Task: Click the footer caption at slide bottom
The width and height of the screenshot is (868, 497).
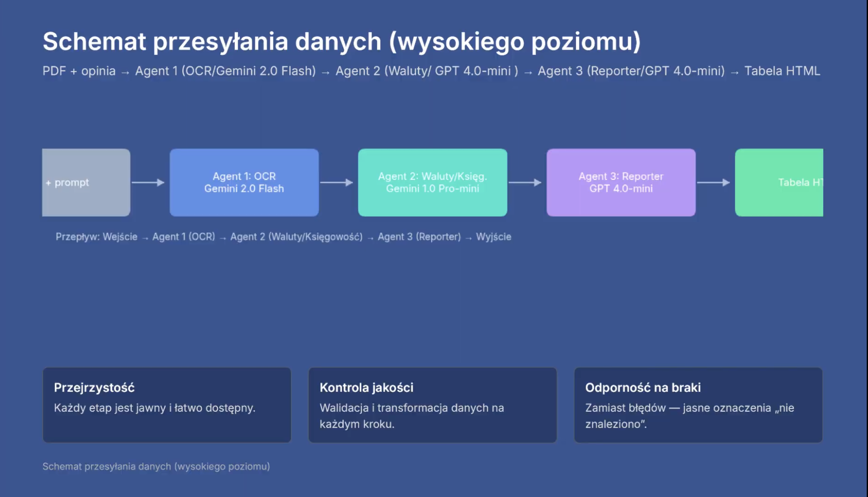Action: [x=156, y=466]
